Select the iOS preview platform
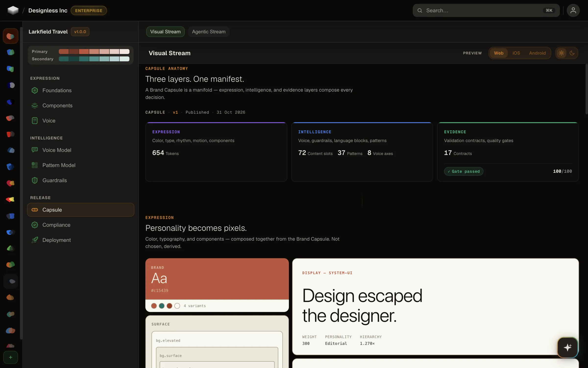Screen dimensions: 588x368 point(516,53)
